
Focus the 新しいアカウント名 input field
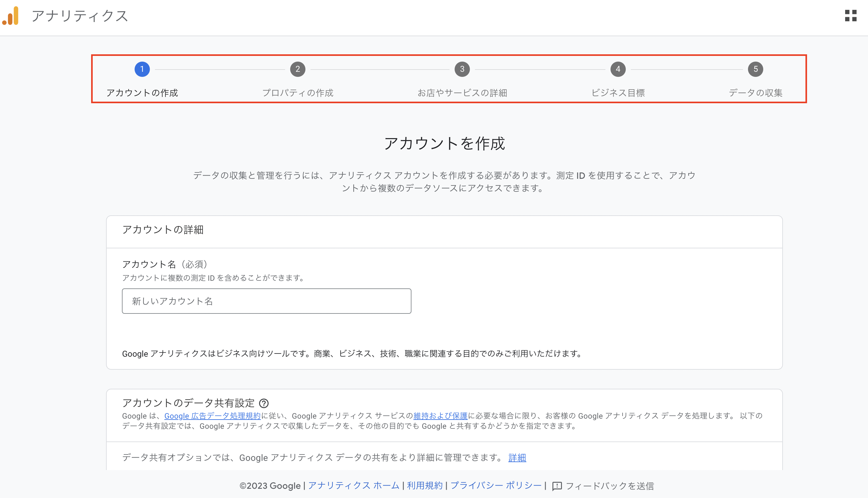pyautogui.click(x=267, y=301)
